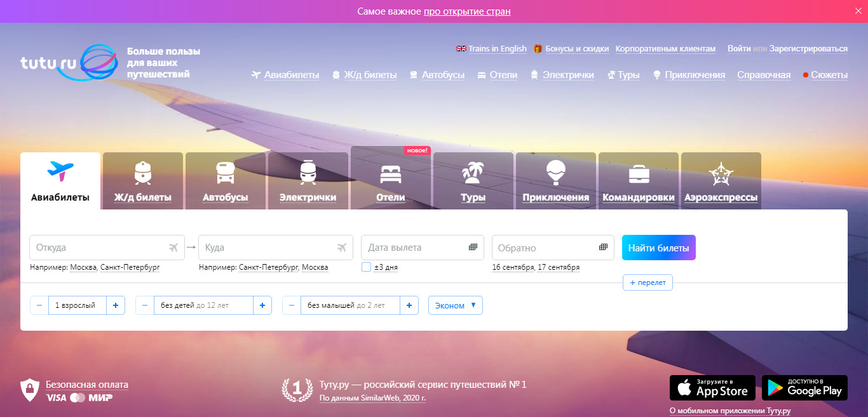The image size is (868, 417).
Task: Add an infant under 2
Action: [x=409, y=305]
